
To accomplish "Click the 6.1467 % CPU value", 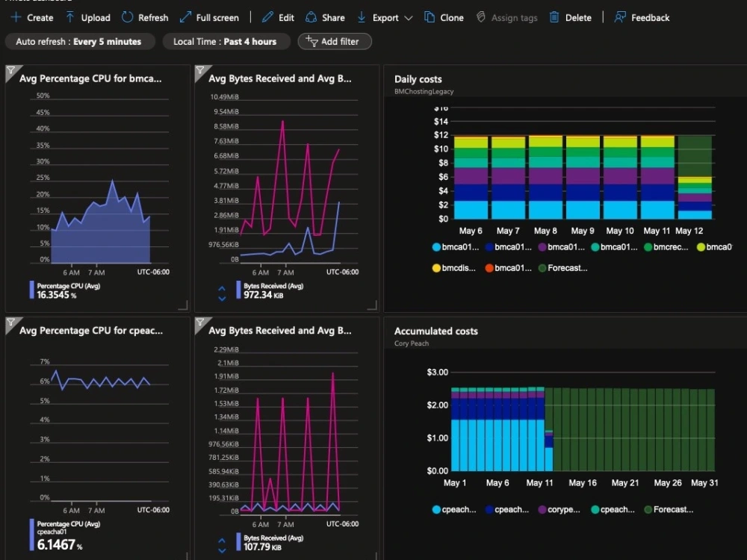I will [x=60, y=545].
